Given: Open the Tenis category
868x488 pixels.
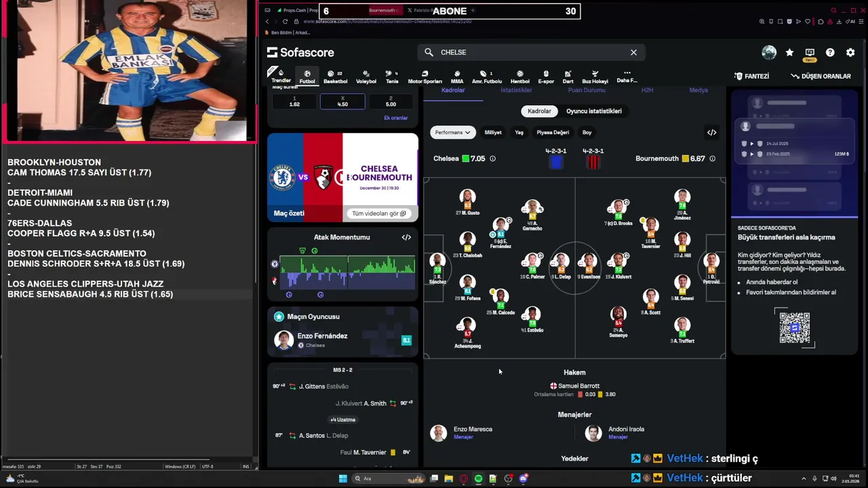Looking at the screenshot, I should click(x=392, y=77).
